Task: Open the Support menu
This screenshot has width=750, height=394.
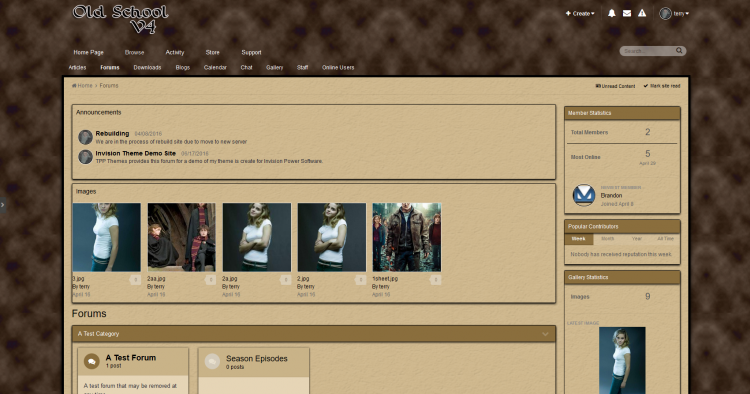Action: [251, 53]
